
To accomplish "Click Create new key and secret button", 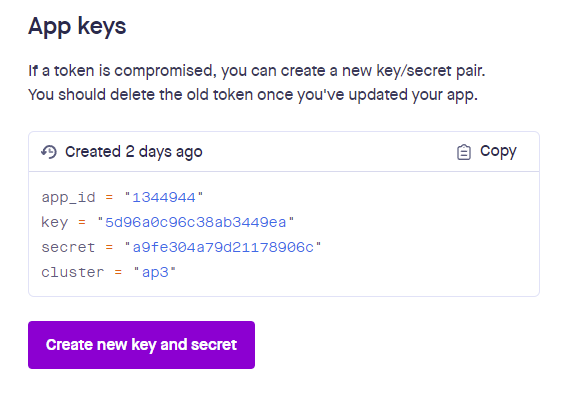I will tap(142, 345).
